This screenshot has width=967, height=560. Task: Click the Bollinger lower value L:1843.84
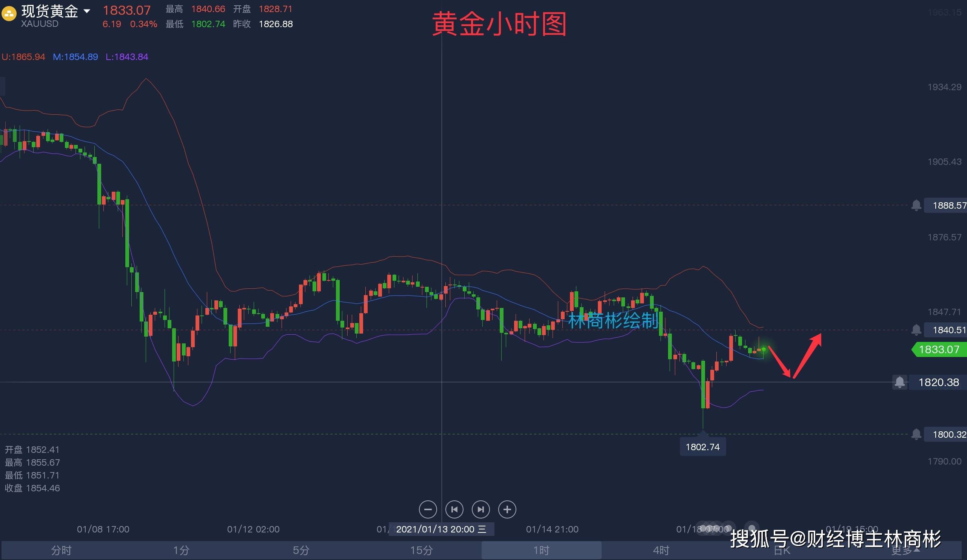click(x=127, y=57)
